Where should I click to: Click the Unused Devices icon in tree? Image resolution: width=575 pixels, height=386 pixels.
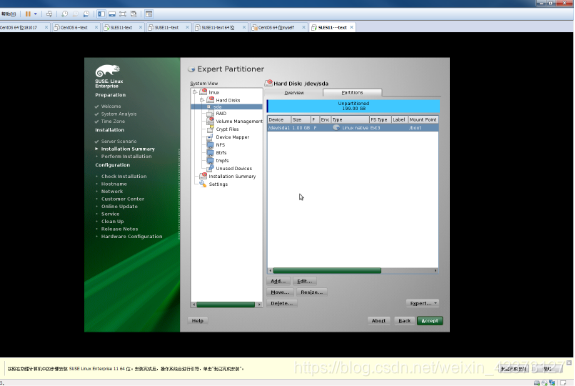coord(210,168)
